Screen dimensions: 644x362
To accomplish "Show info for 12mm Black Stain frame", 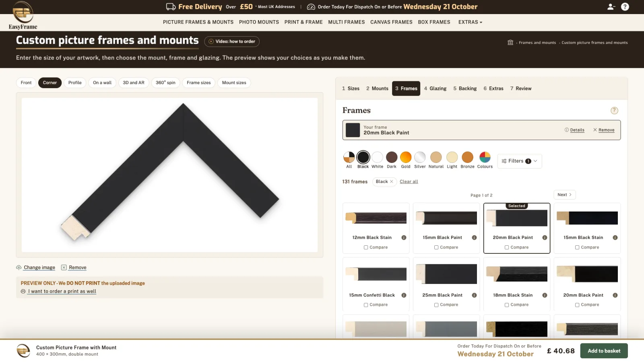I will (404, 238).
